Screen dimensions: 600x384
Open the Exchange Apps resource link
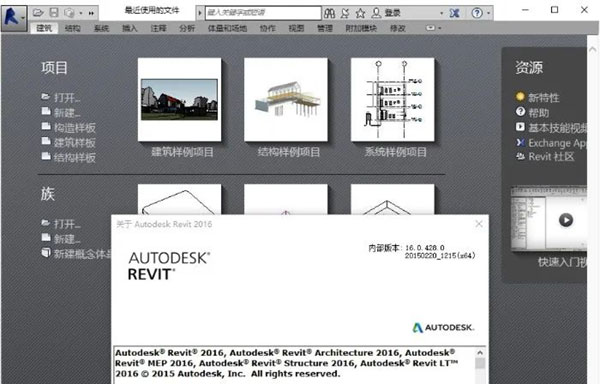558,143
